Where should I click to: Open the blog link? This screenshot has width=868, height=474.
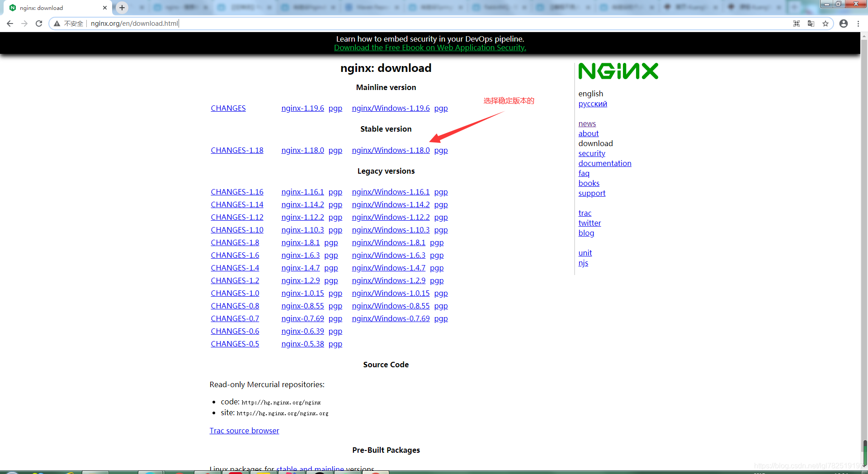(586, 233)
